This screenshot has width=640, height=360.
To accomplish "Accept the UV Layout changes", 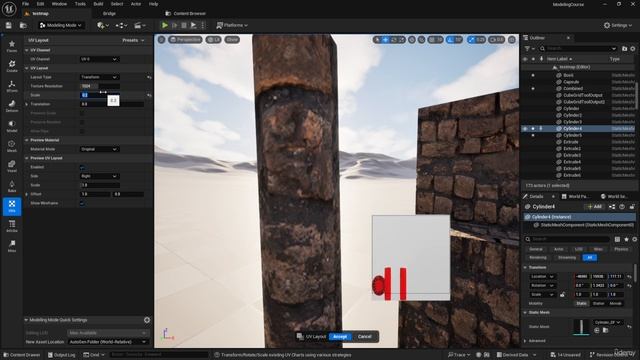I will click(340, 337).
